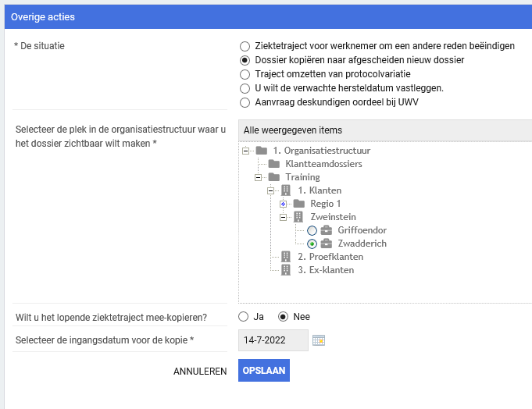The image size is (532, 409).
Task: Open the calendar date picker icon
Action: (318, 340)
